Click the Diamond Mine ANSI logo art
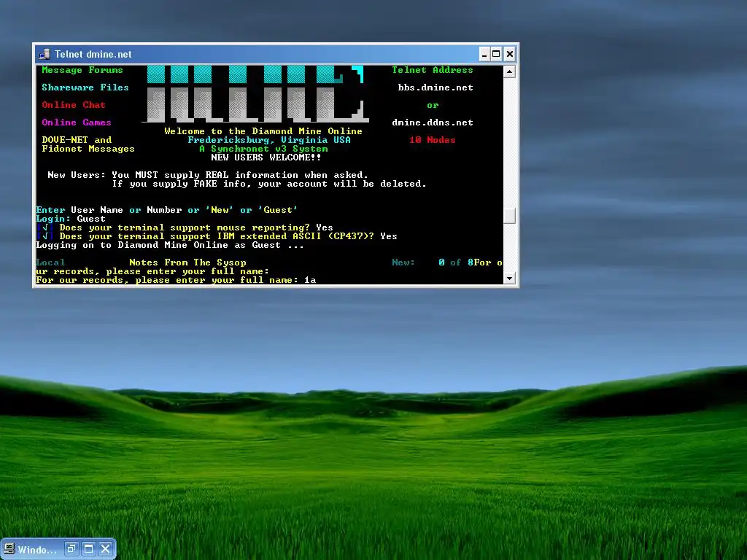The width and height of the screenshot is (747, 560). click(255, 94)
